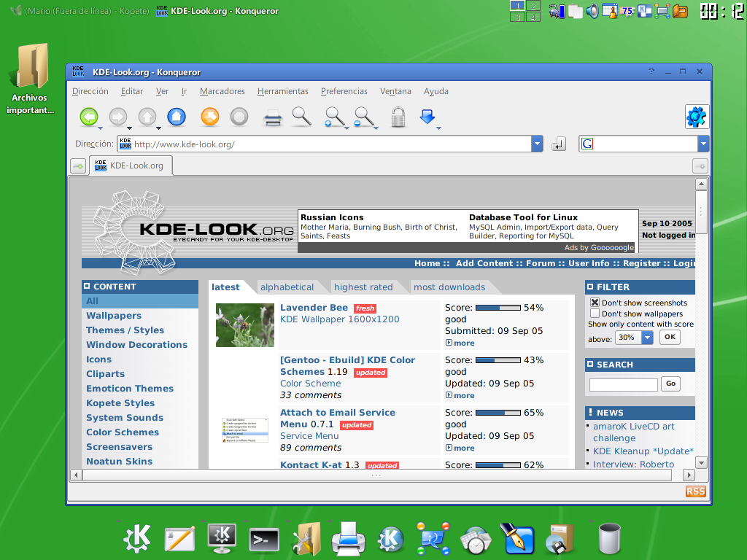Image resolution: width=747 pixels, height=560 pixels.
Task: Click the Up directory arrow button
Action: [147, 117]
